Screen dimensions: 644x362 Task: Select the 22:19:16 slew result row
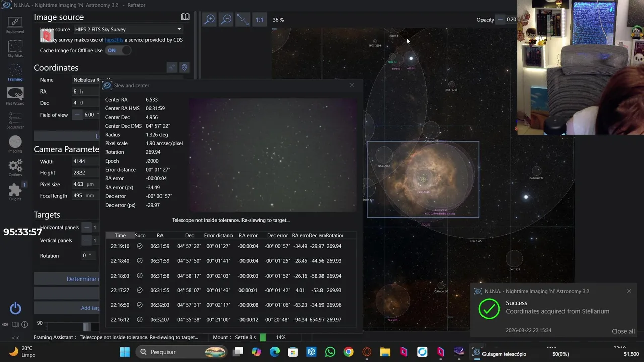tap(230, 246)
